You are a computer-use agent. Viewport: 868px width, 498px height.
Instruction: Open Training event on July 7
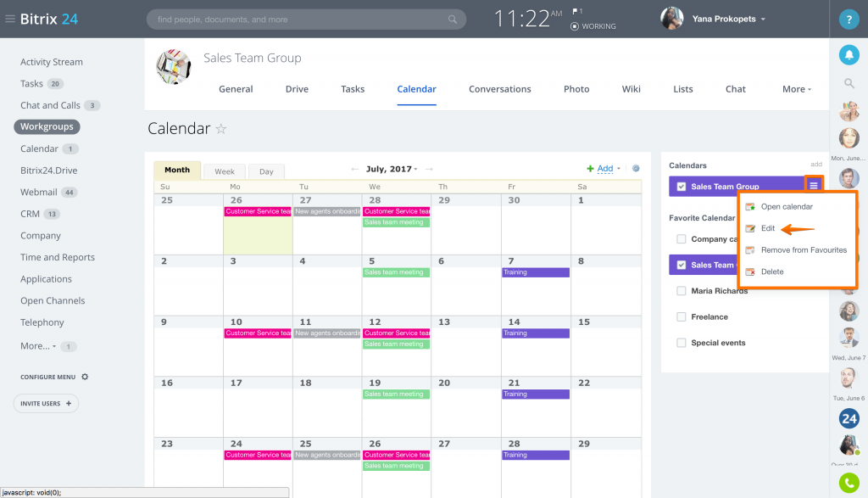pos(536,272)
